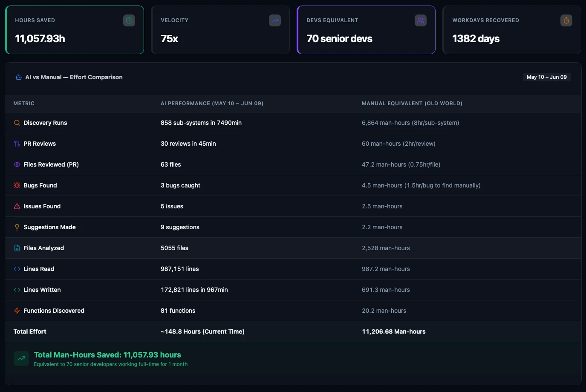The image size is (586, 392).
Task: Click the 'Issues Found' metric label
Action: pos(42,206)
